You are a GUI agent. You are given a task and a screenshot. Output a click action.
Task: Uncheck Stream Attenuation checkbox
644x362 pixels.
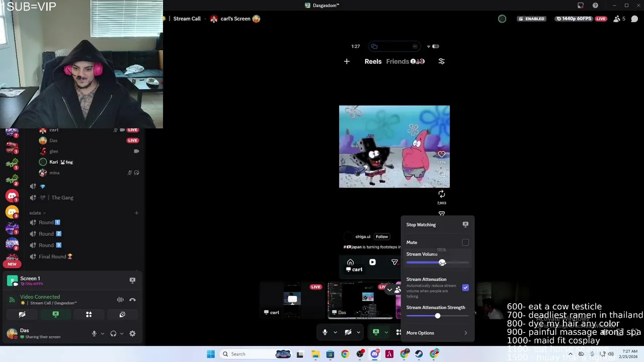click(465, 288)
